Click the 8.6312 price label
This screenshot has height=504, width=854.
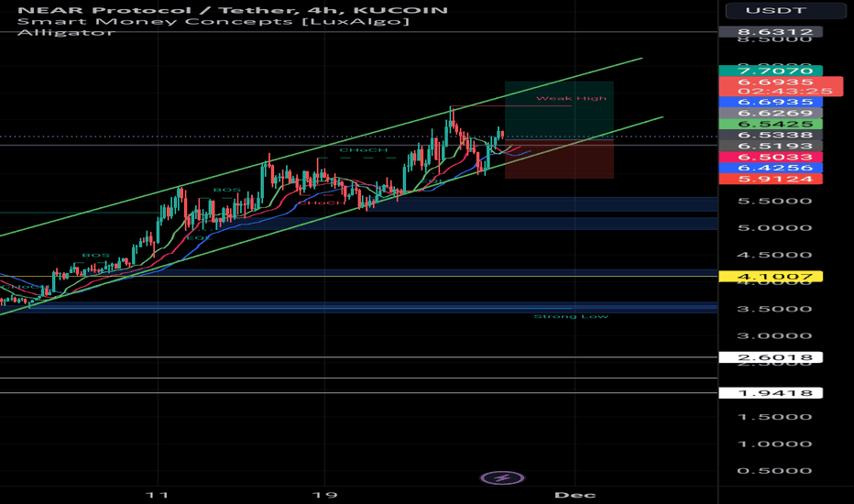771,31
